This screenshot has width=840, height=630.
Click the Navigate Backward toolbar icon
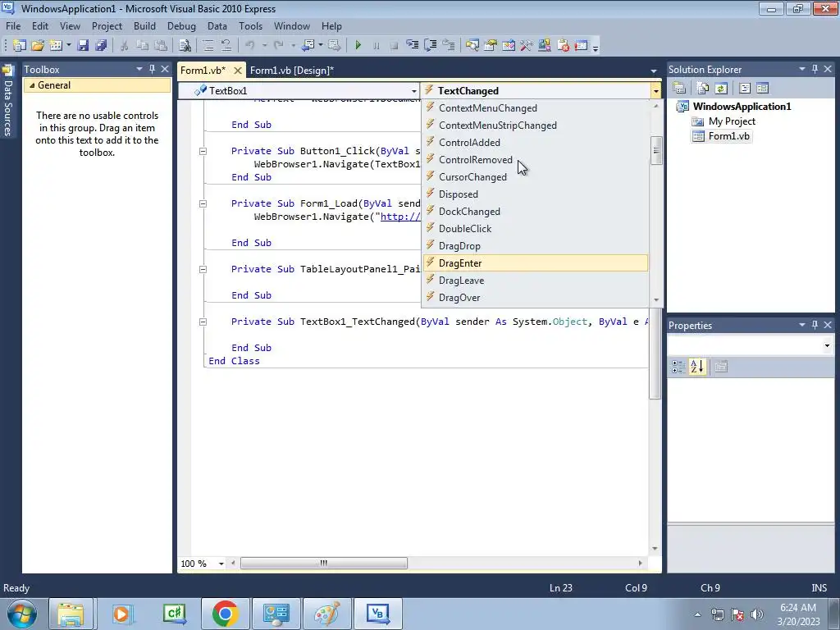coord(308,46)
